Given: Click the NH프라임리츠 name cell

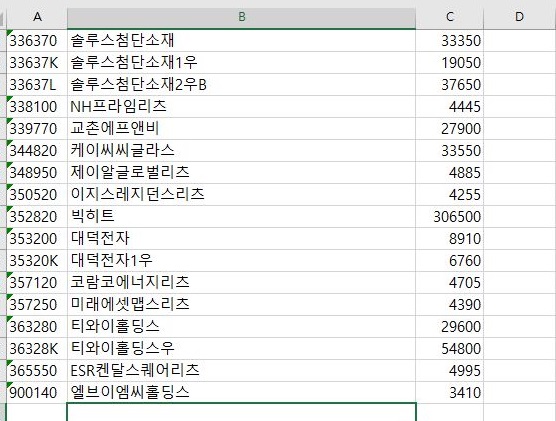Looking at the screenshot, I should 241,107.
